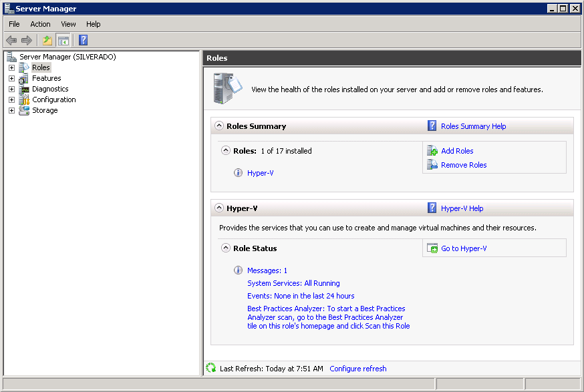Click the Up One Level folder icon
Screen dimensions: 584x392
pyautogui.click(x=47, y=40)
